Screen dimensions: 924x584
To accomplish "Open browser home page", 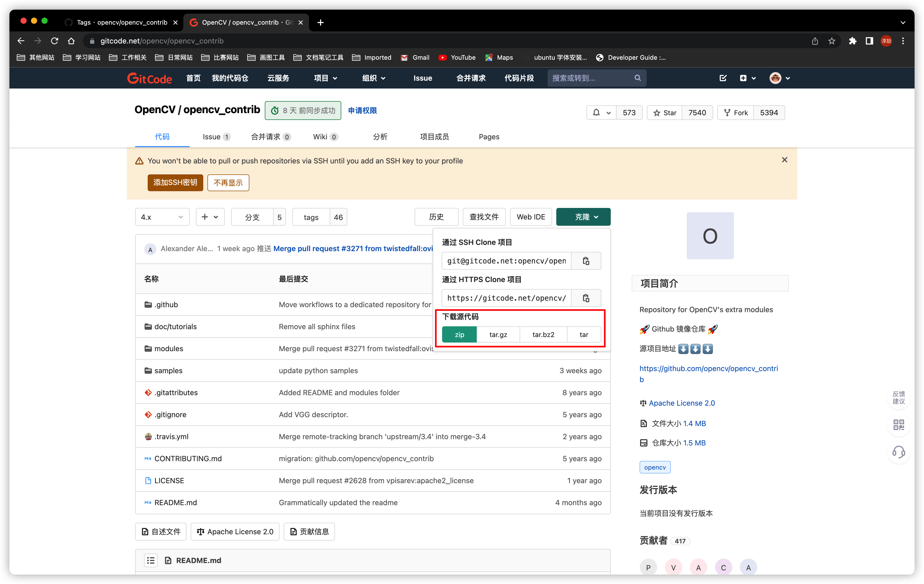I will [71, 41].
